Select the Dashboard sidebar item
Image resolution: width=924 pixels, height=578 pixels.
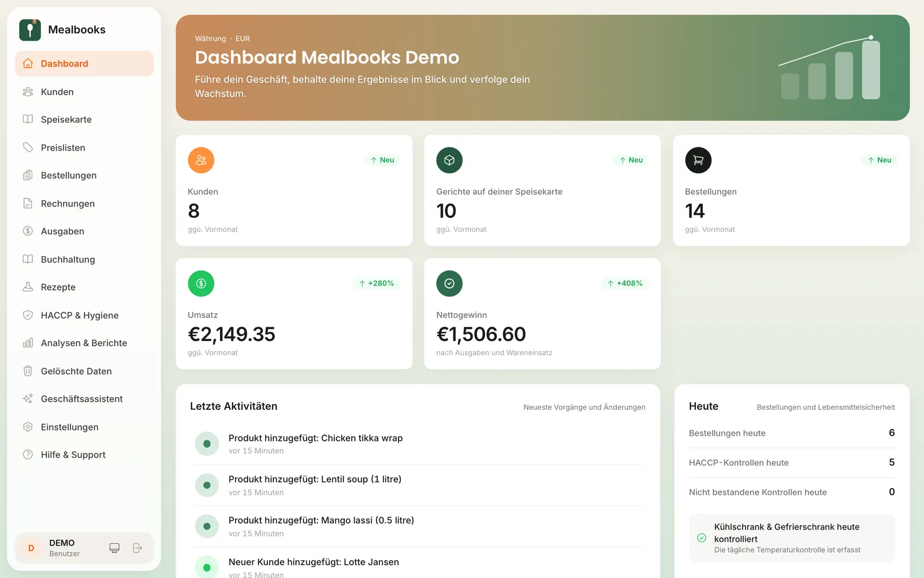(x=84, y=64)
